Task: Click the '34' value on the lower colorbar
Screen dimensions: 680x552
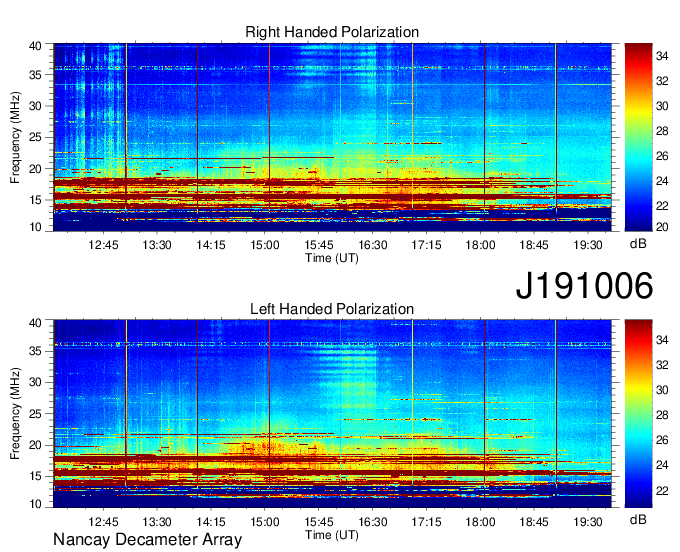Action: pyautogui.click(x=662, y=340)
